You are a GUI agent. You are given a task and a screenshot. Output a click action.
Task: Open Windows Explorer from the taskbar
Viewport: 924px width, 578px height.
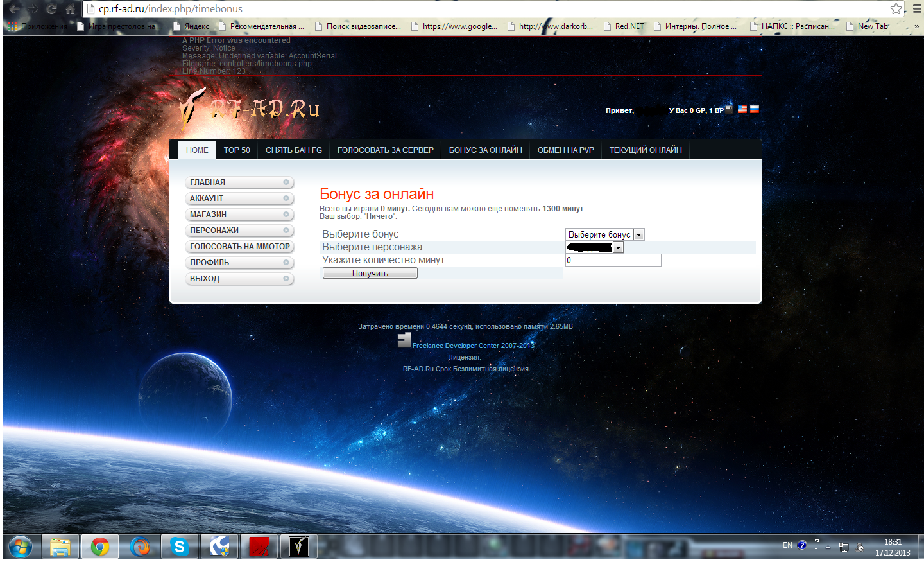[x=60, y=547]
